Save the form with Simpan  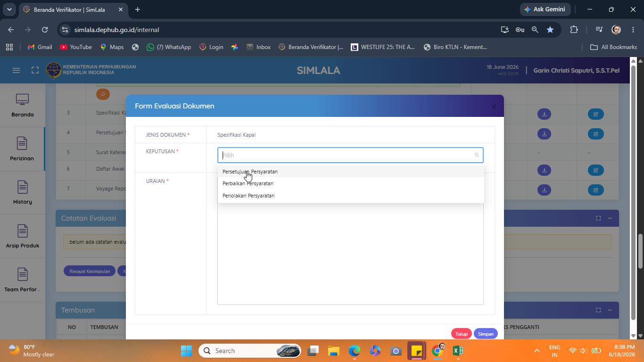click(x=486, y=334)
